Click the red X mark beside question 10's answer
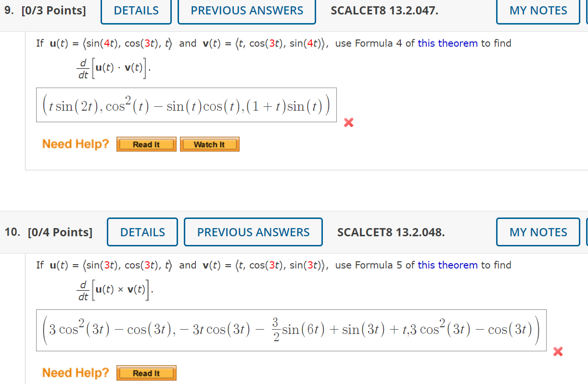The width and height of the screenshot is (588, 384). point(557,352)
